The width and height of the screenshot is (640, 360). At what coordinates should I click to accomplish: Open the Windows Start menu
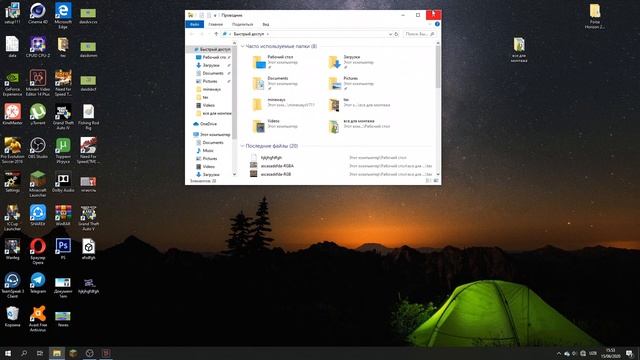click(x=8, y=353)
